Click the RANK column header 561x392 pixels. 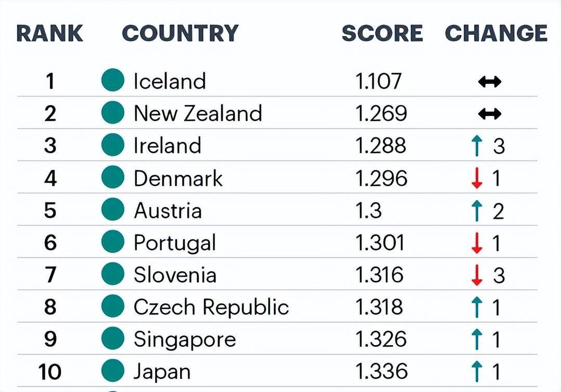click(x=50, y=33)
